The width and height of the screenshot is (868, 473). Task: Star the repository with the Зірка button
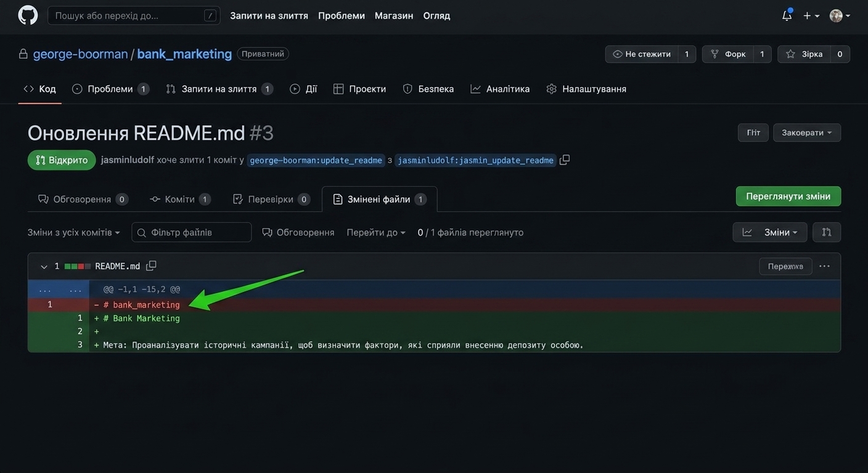pyautogui.click(x=804, y=54)
